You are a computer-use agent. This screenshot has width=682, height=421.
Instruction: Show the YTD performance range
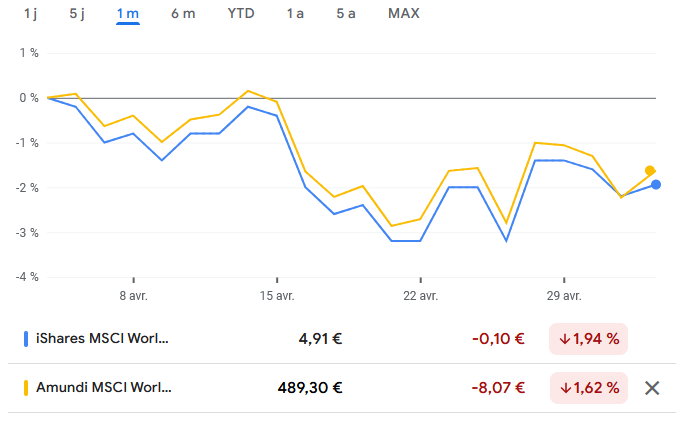click(x=241, y=14)
